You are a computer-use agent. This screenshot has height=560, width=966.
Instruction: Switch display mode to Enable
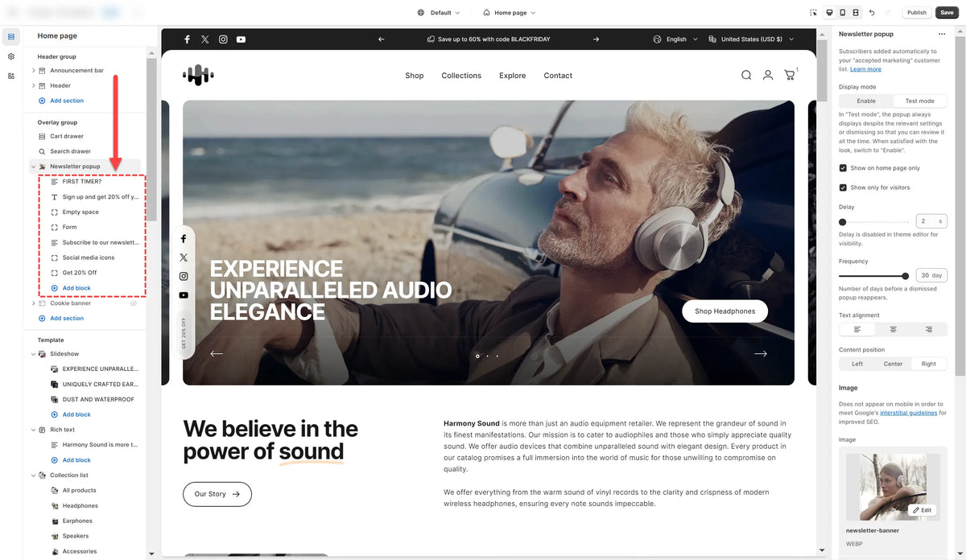click(x=866, y=101)
